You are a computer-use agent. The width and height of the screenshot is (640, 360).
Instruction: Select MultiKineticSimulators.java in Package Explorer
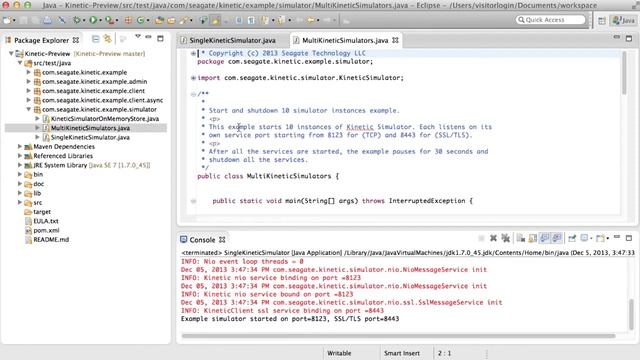coord(90,128)
